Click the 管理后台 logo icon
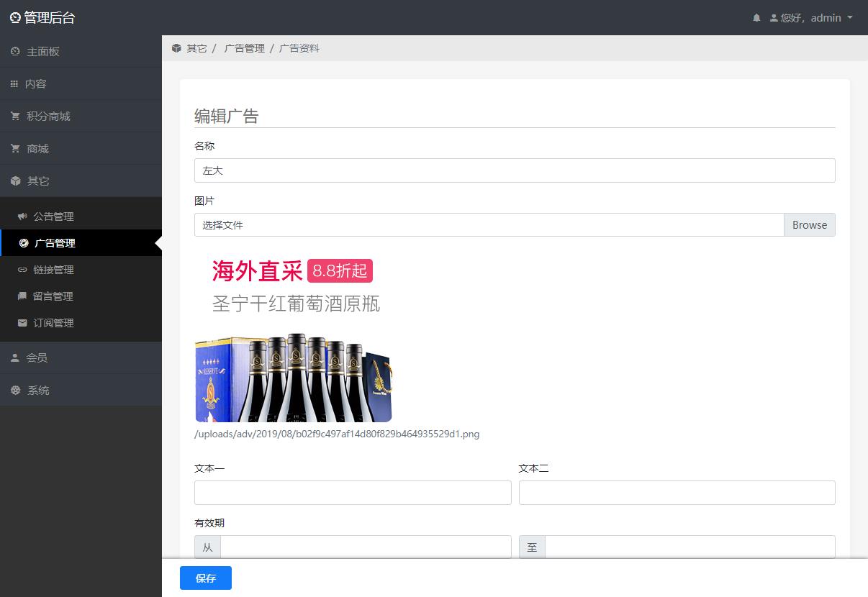The image size is (868, 597). [x=15, y=18]
